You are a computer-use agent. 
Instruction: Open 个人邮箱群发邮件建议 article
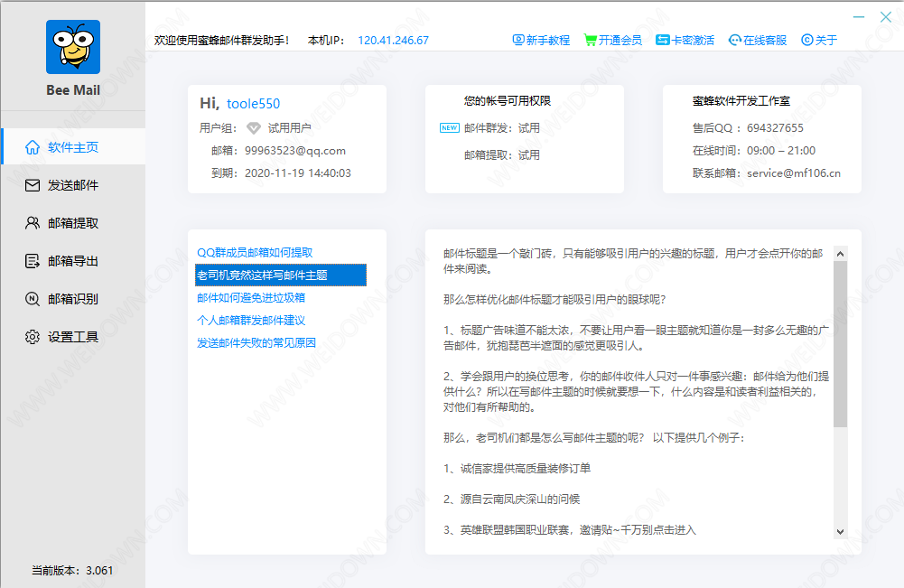pos(251,320)
